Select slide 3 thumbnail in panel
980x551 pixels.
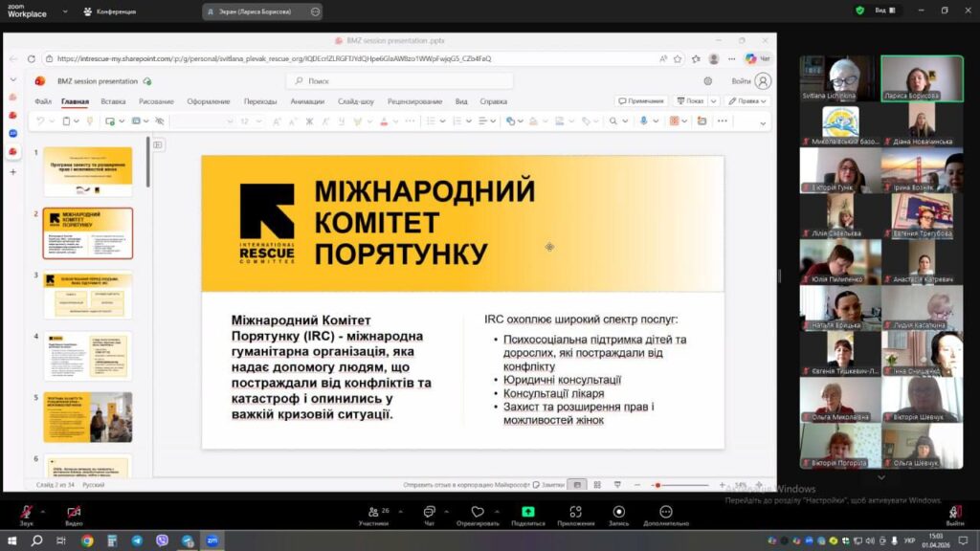pyautogui.click(x=88, y=296)
